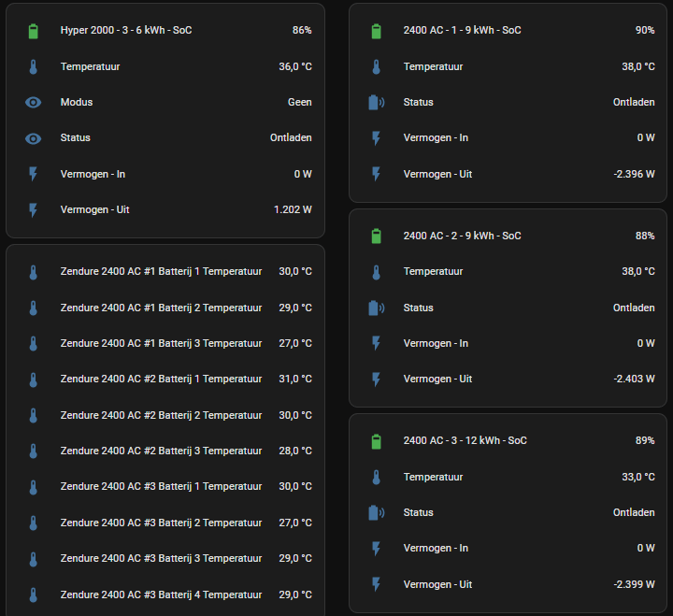
Task: Click the eye icon beside Hyper 2000 Status
Action: pyautogui.click(x=33, y=138)
